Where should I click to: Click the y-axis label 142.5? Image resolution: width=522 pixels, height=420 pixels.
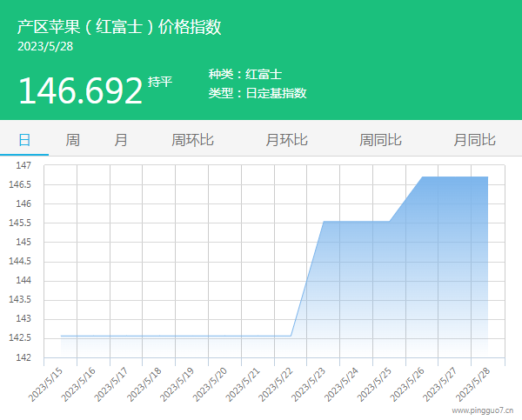point(20,337)
